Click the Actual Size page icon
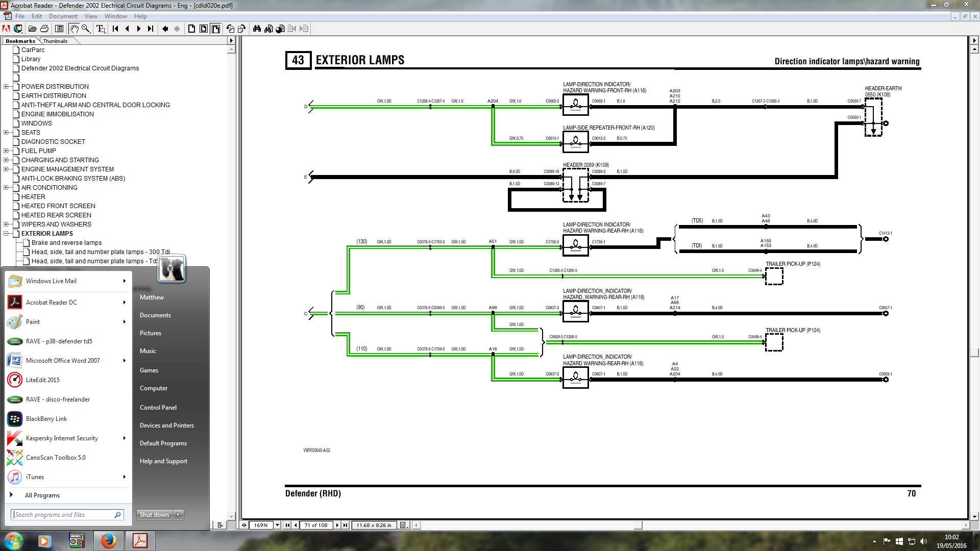The image size is (980, 551). (191, 29)
